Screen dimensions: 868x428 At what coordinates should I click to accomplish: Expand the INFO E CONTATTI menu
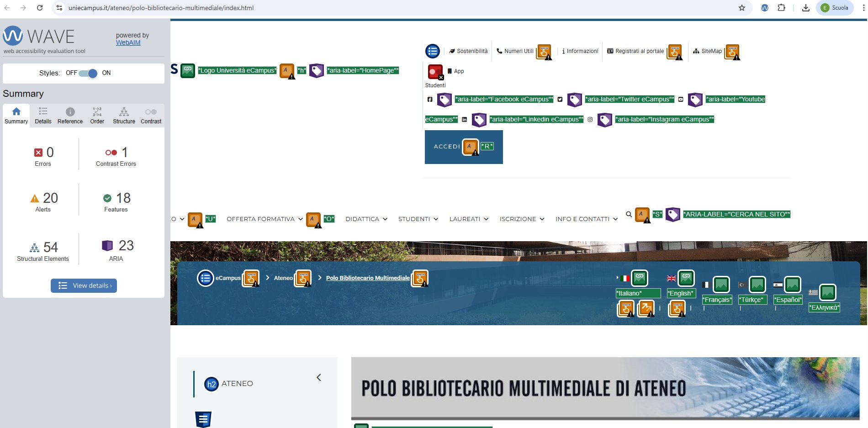[x=586, y=219]
